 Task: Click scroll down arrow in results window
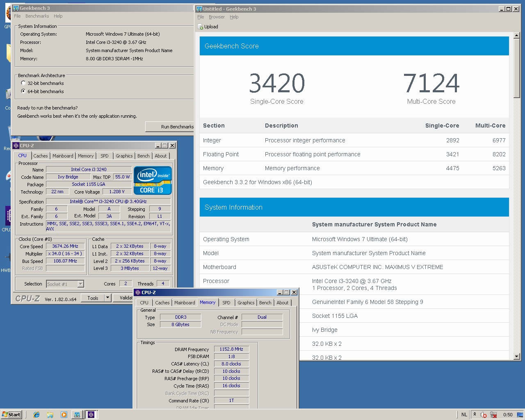click(x=517, y=356)
